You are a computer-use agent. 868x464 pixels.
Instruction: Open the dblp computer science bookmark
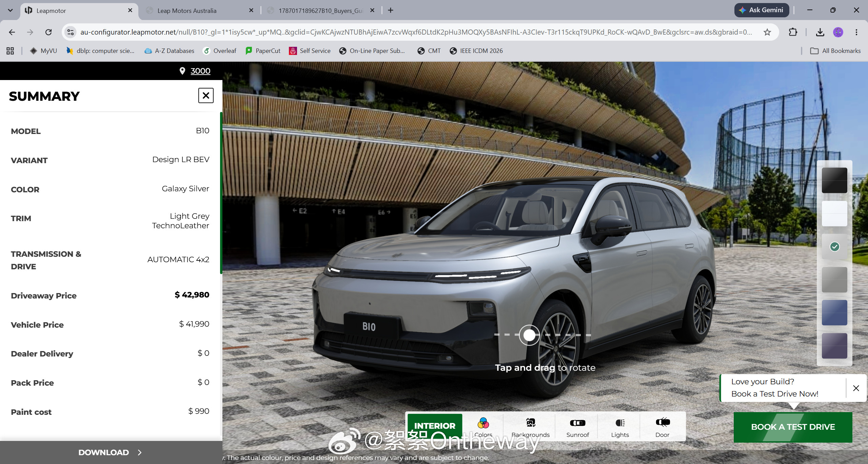[x=100, y=51]
